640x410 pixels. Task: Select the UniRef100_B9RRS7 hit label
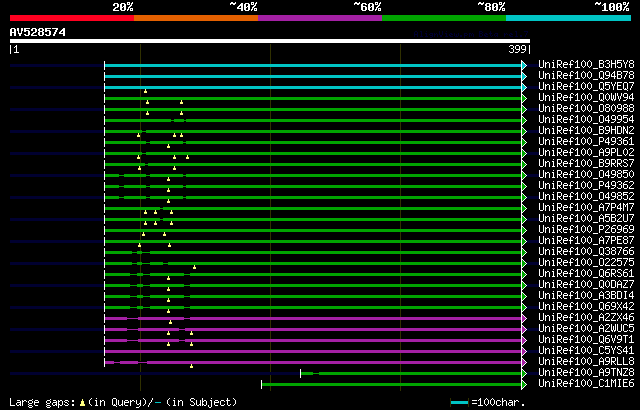586,164
